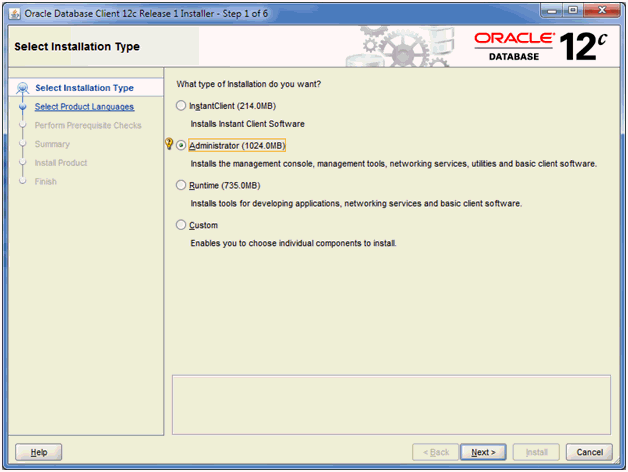Click the 'Enables you to choose individual components' text
Screen dimensions: 628x472
click(293, 243)
